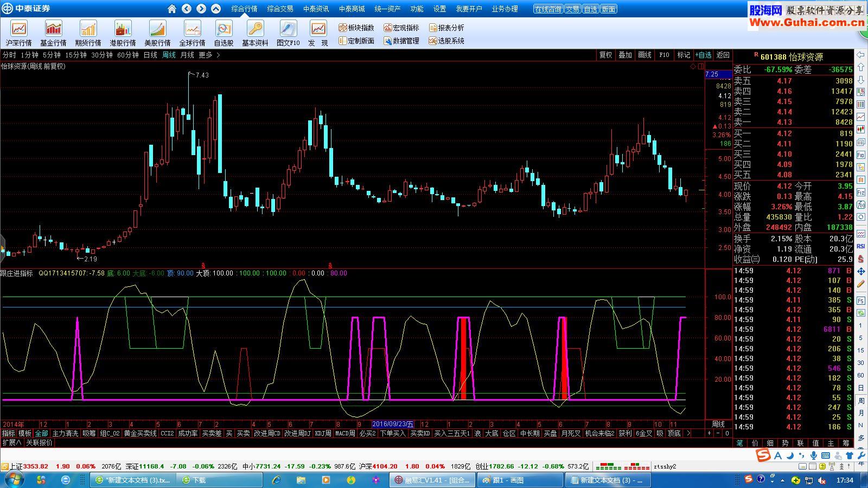Expand indicator tabs with right chevron
Viewport: 868px width, 488px height.
point(688,433)
